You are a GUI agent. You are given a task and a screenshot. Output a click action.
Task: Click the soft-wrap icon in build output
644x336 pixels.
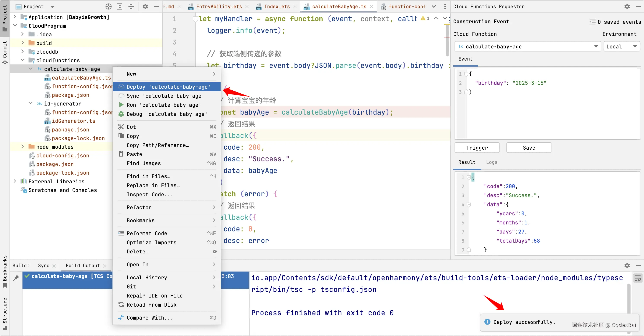(x=638, y=278)
